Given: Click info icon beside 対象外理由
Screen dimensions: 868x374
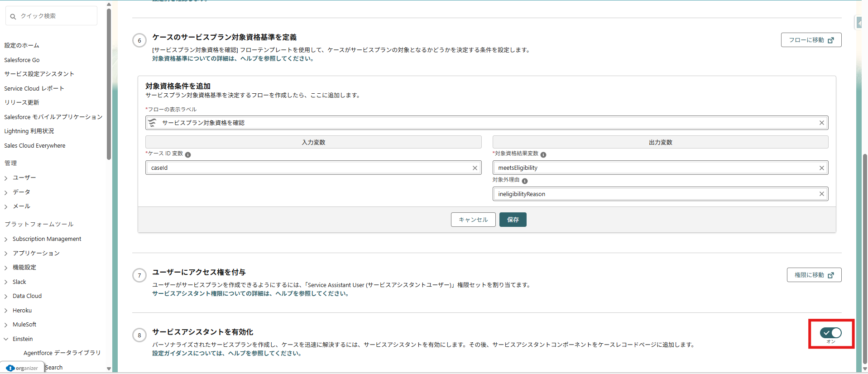Looking at the screenshot, I should pyautogui.click(x=525, y=181).
